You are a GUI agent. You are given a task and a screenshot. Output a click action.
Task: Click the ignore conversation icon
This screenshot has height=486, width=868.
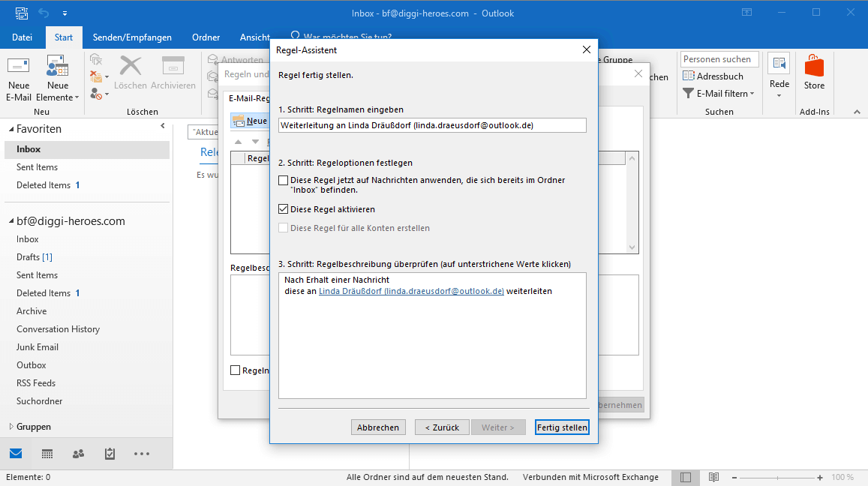pyautogui.click(x=96, y=60)
